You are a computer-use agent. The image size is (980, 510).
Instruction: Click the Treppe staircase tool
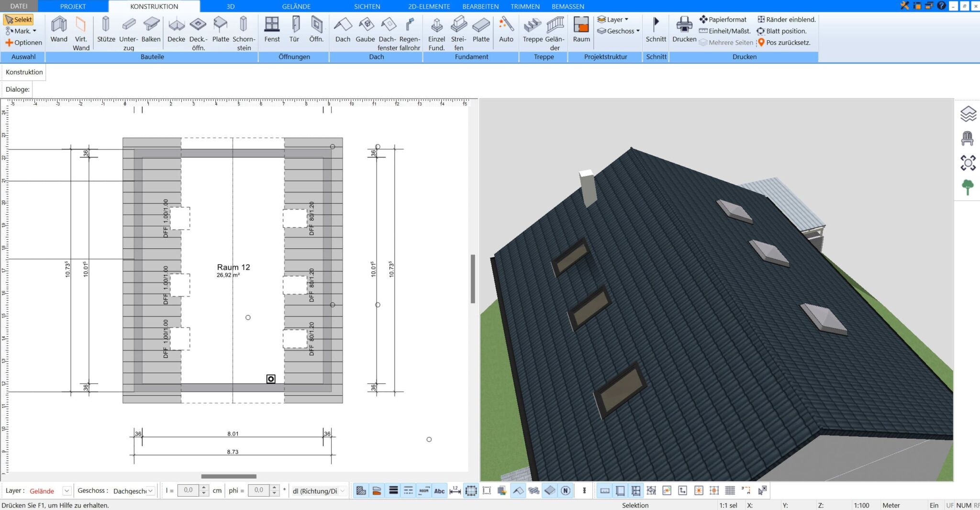tap(532, 30)
